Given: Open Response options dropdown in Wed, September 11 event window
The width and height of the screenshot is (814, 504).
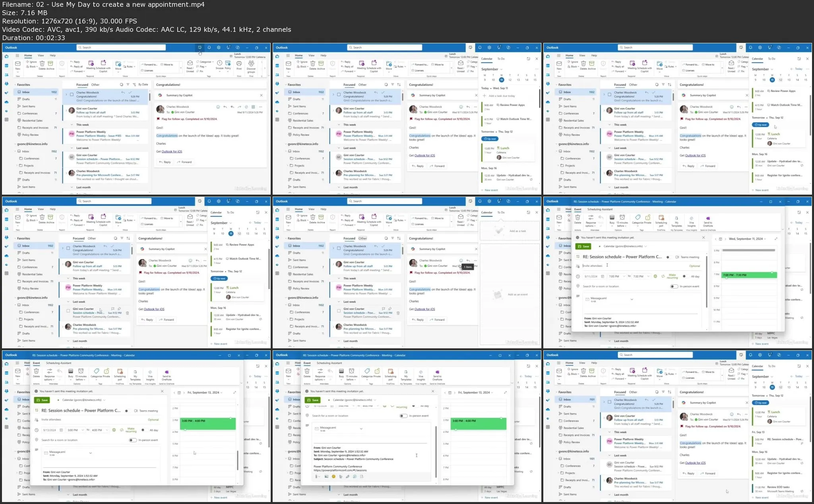Looking at the screenshot, I should (x=591, y=220).
